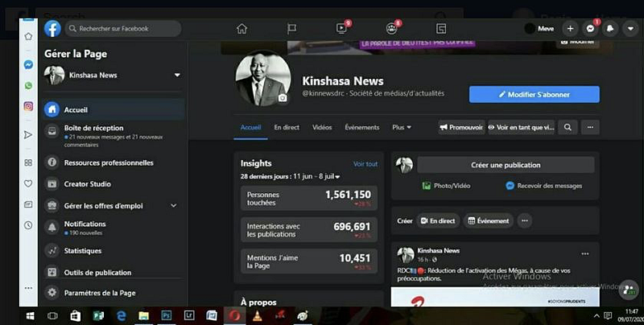Click Recevoir des messages option
The image size is (644, 325).
click(544, 186)
